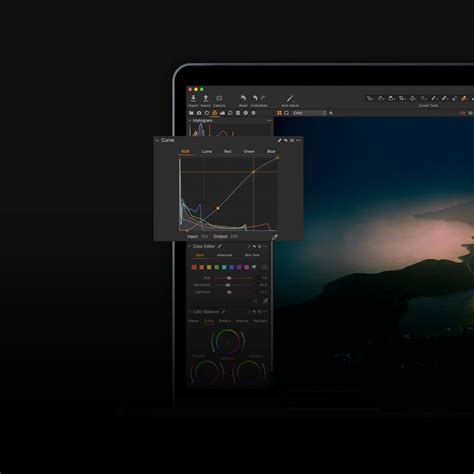This screenshot has width=474, height=474.
Task: Open the magnifier Details tool tab
Action: pos(230,113)
